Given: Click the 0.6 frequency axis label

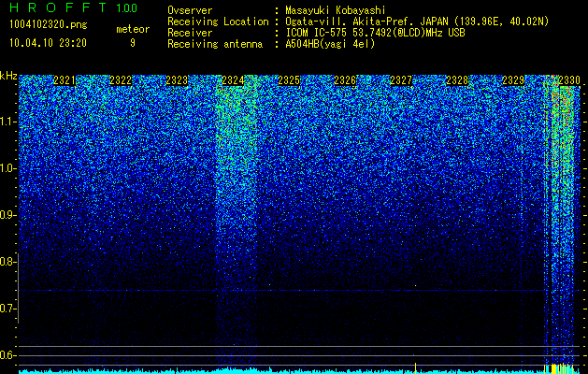Looking at the screenshot, I should (7, 355).
